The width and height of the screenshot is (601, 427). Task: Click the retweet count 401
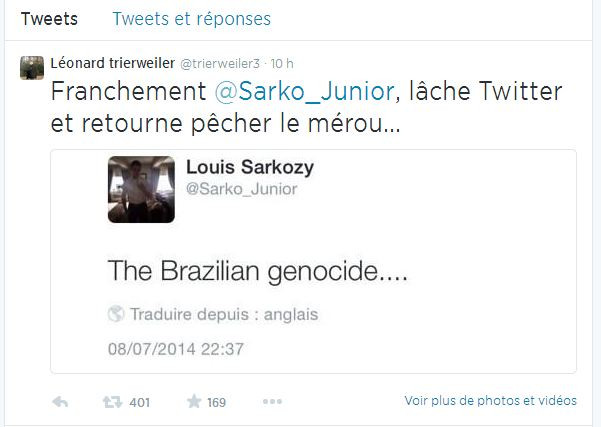[x=140, y=402]
